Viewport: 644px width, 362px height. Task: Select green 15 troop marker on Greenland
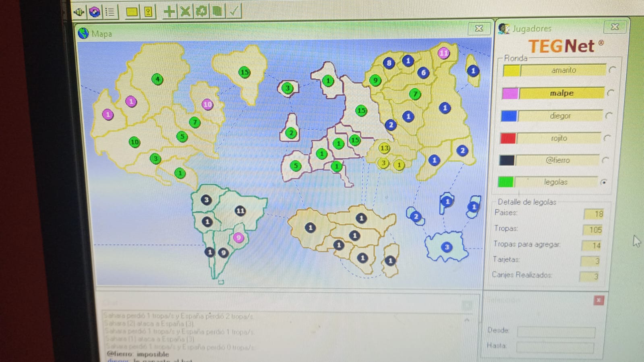coord(244,72)
